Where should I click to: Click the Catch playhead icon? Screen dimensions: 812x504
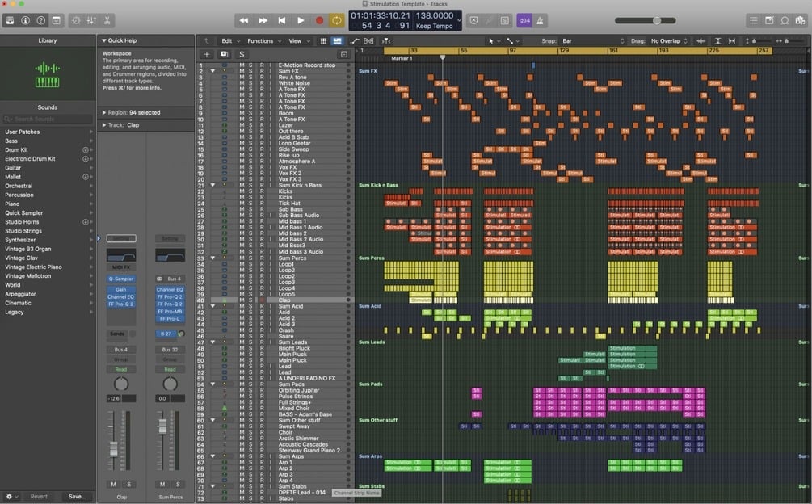tap(386, 41)
